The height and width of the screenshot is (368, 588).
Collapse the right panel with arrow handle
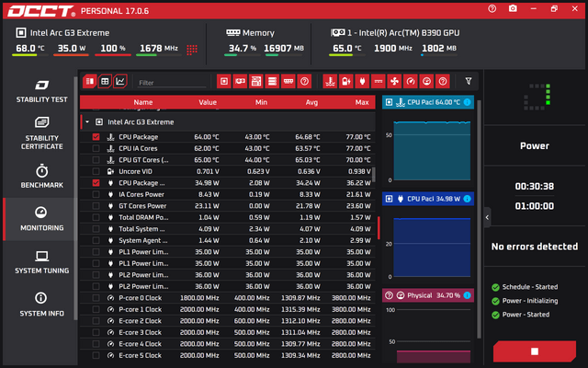coord(487,217)
